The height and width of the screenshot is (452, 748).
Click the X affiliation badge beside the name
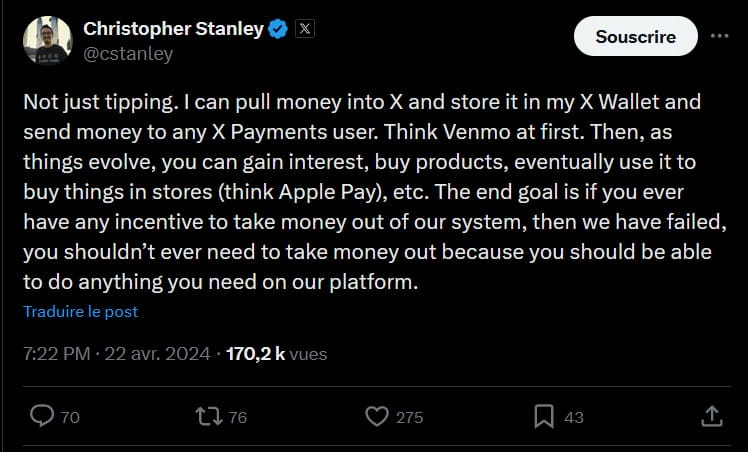click(x=305, y=30)
